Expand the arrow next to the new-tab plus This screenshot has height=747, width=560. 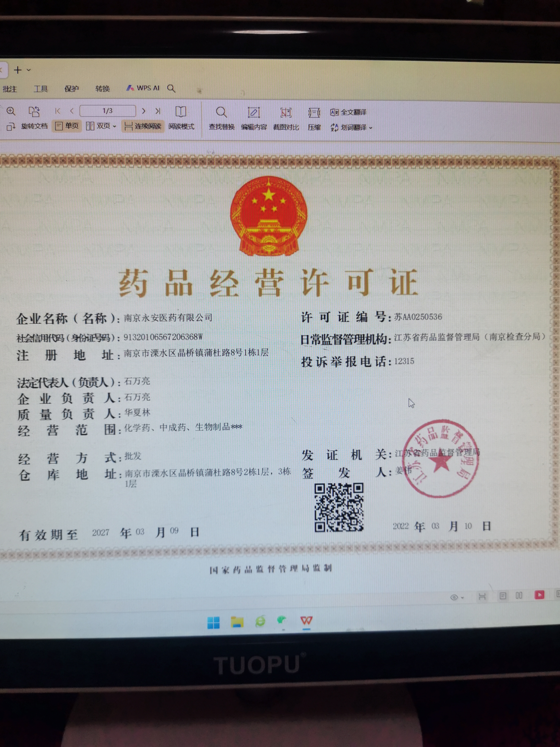coord(29,70)
